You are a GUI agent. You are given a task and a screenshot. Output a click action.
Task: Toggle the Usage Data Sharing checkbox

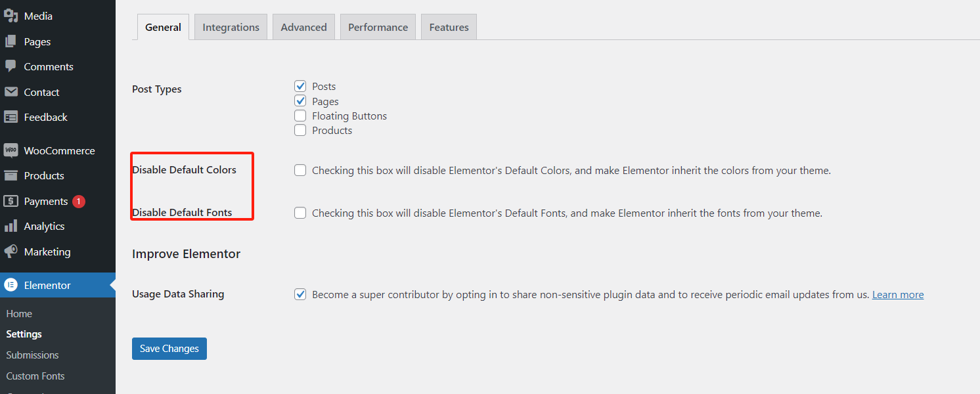point(300,294)
